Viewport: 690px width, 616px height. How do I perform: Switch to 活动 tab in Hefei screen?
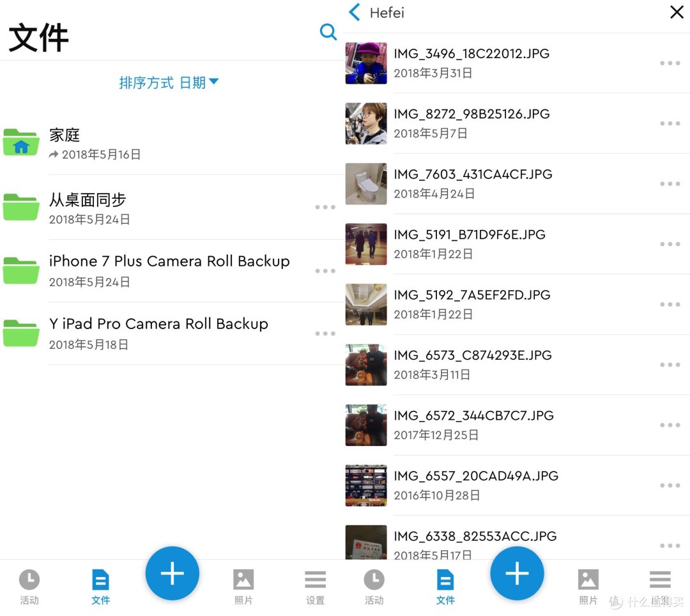[x=374, y=587]
